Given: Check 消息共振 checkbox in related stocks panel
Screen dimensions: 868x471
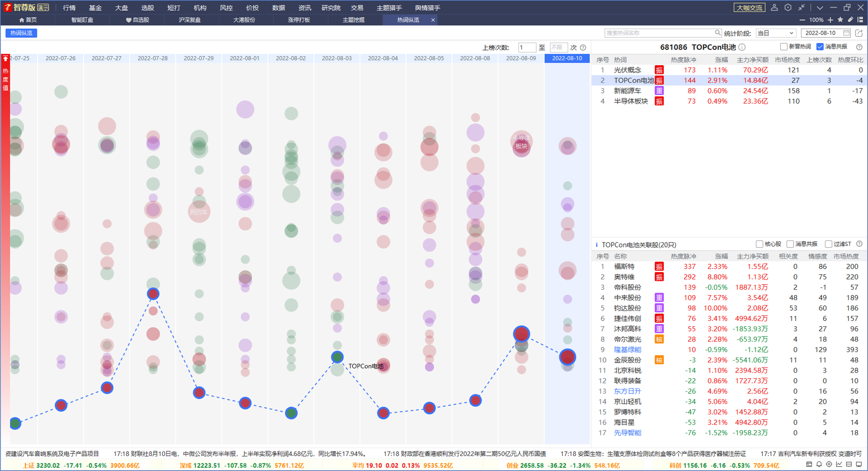Looking at the screenshot, I should tap(790, 244).
